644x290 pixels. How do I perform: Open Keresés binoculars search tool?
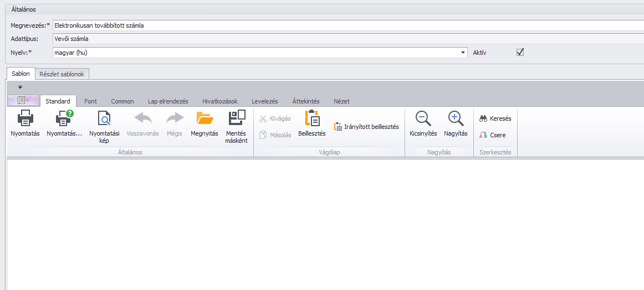pos(495,118)
